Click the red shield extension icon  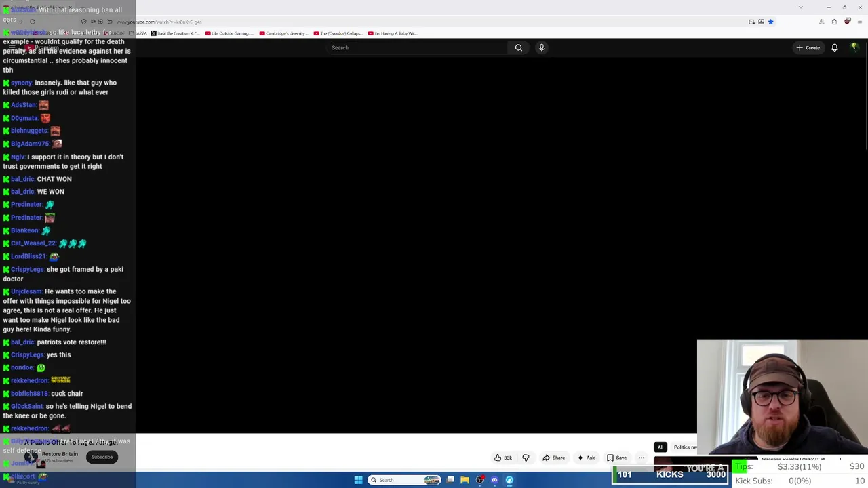pyautogui.click(x=847, y=22)
